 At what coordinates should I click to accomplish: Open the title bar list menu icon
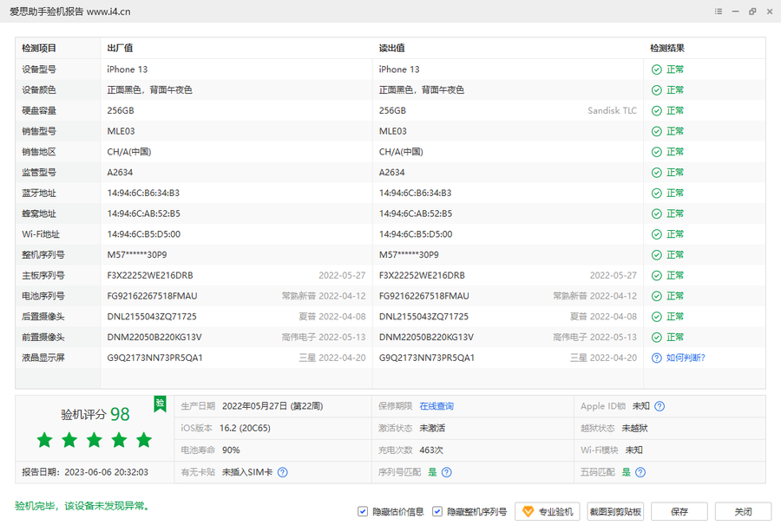coord(719,11)
